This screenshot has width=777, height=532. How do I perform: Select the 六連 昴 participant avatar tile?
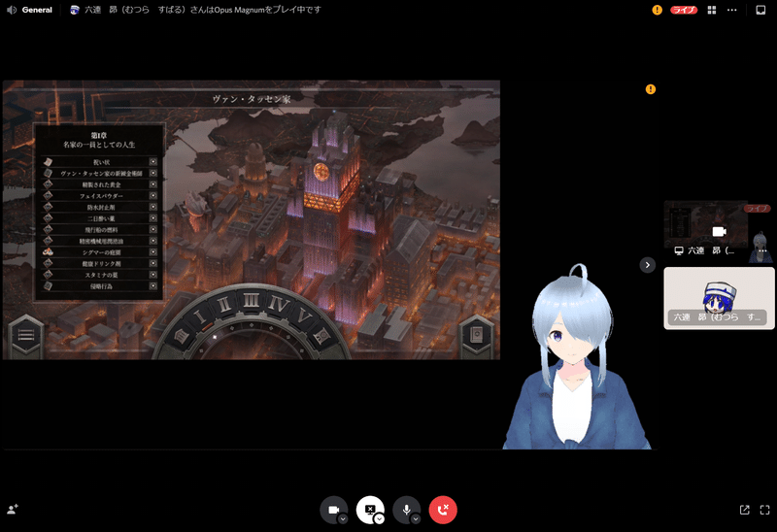pos(719,298)
